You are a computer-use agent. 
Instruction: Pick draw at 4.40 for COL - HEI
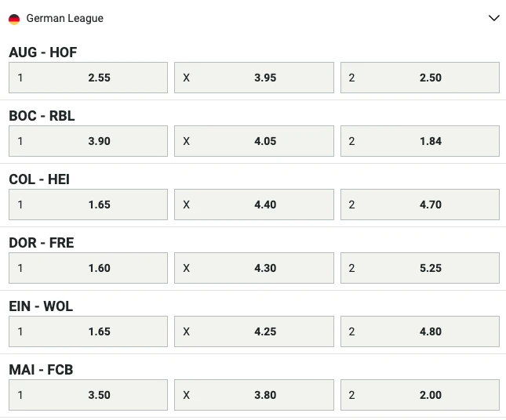254,205
